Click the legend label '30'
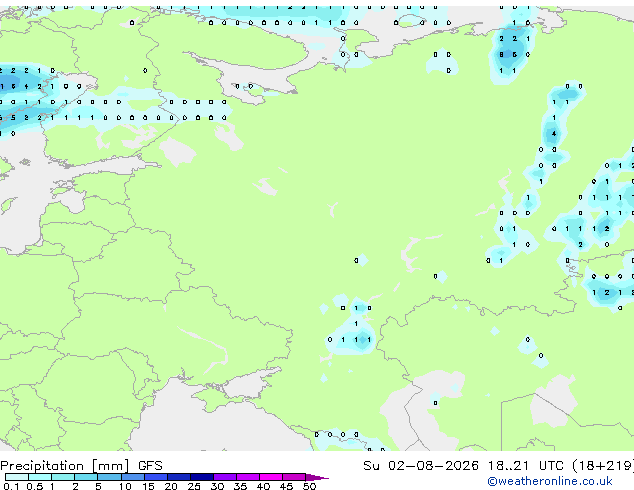 [x=217, y=486]
